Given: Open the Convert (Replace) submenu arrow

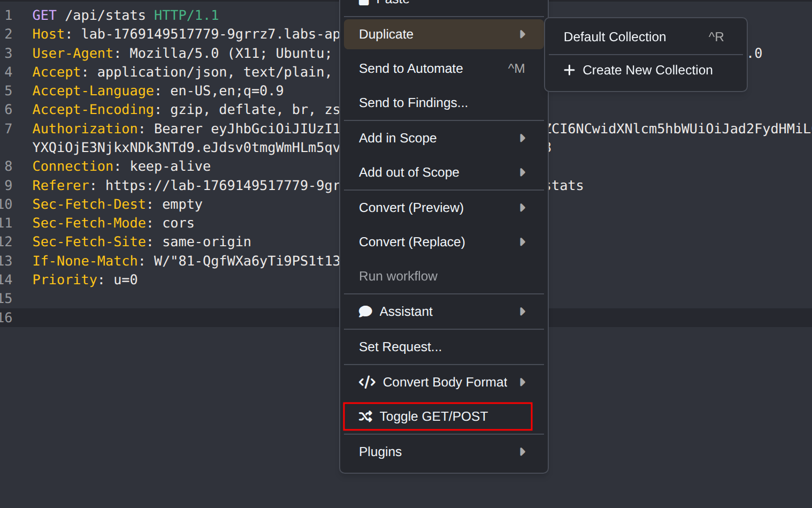Looking at the screenshot, I should pos(523,242).
